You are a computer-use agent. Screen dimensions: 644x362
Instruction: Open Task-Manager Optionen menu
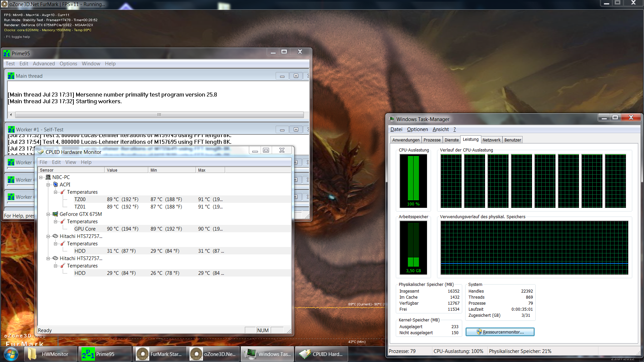coord(417,129)
